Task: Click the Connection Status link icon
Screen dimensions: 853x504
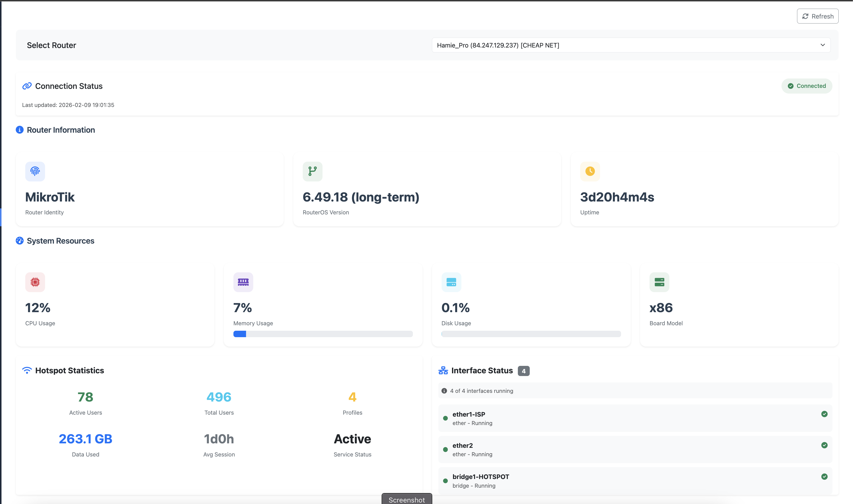Action: click(x=27, y=86)
